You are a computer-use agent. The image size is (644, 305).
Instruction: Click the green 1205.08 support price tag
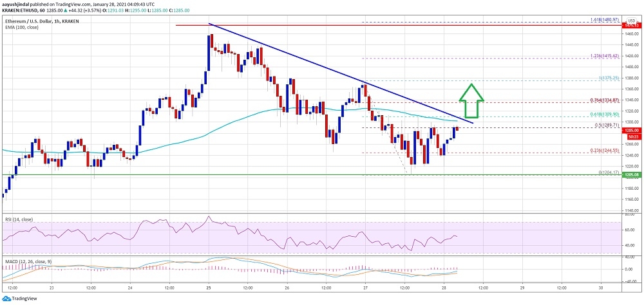click(630, 174)
